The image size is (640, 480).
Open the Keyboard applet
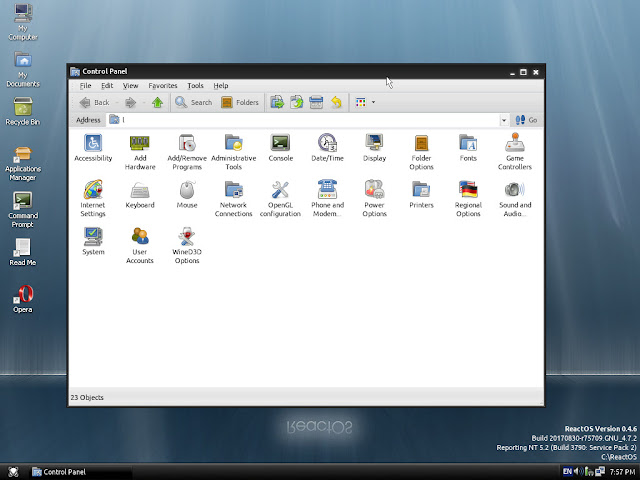[140, 195]
